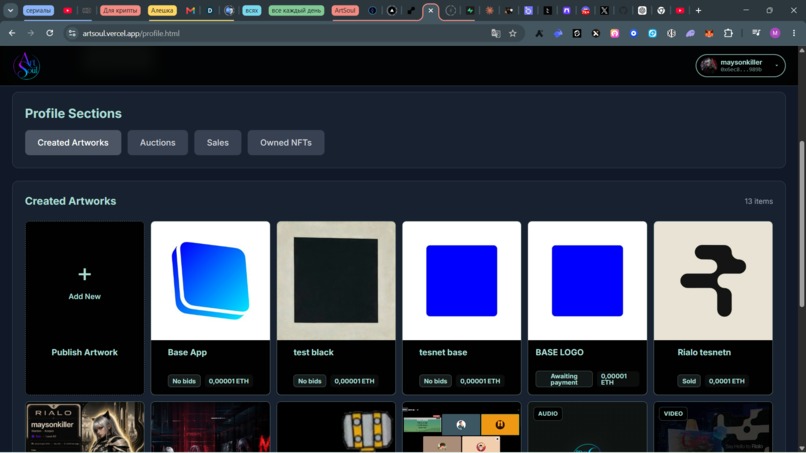Open the AUDIO tagged artwork card
The width and height of the screenshot is (806, 453).
(x=588, y=427)
